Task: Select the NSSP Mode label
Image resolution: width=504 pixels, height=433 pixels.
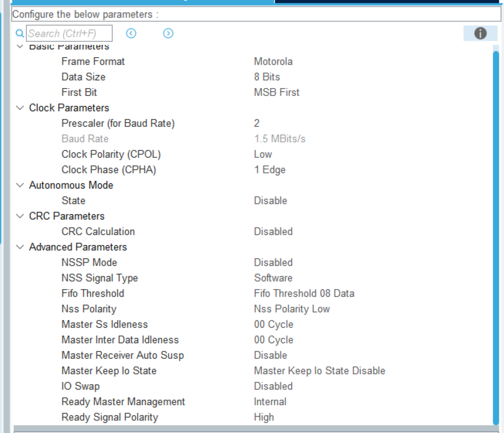Action: click(89, 262)
